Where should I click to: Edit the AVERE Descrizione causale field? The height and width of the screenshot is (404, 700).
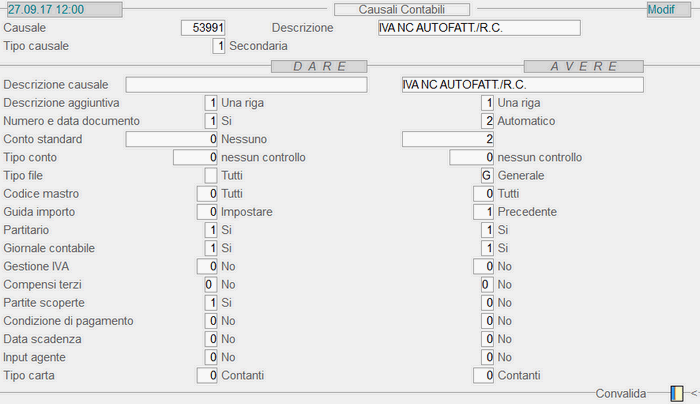[520, 85]
